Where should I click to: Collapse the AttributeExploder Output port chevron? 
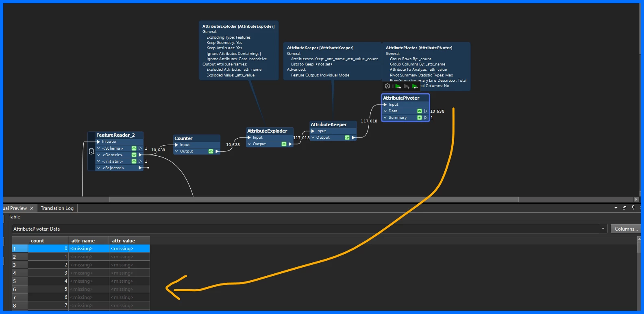click(x=249, y=144)
